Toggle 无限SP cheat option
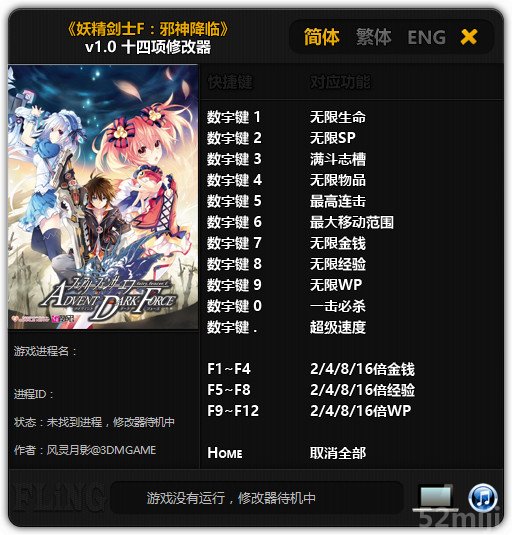Screen dimensions: 512x535 coord(333,138)
